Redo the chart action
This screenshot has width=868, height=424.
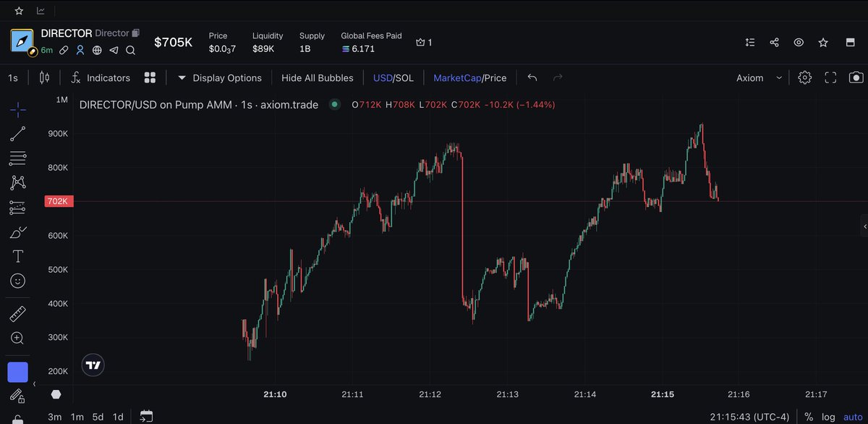(558, 77)
